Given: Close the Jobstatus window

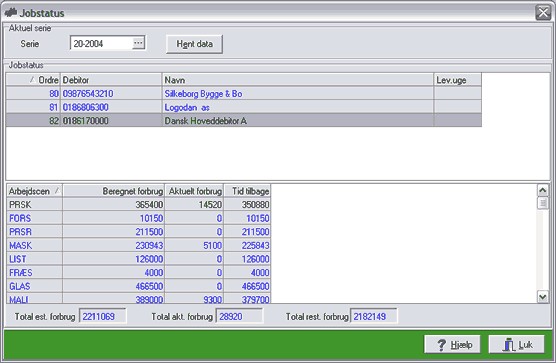Looking at the screenshot, I should (x=543, y=13).
